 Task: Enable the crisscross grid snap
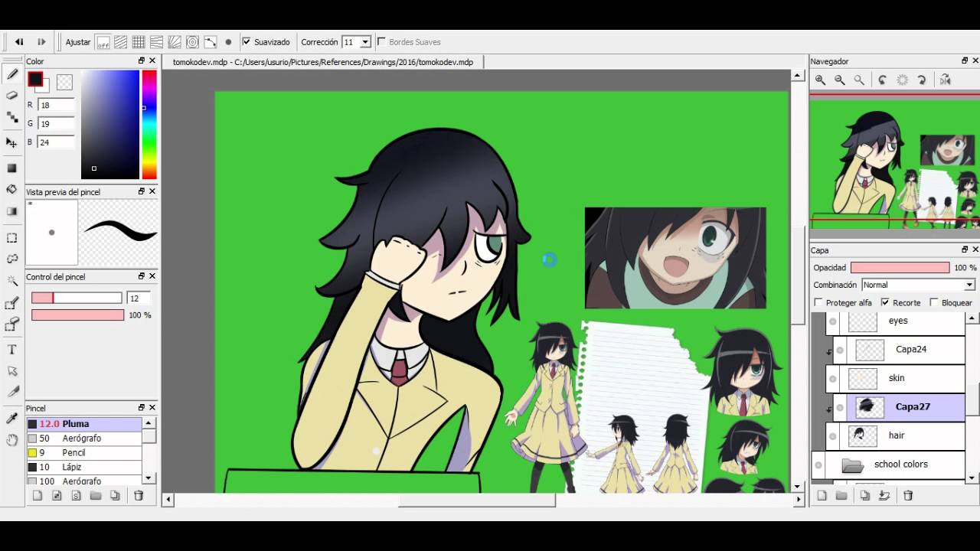pyautogui.click(x=139, y=42)
